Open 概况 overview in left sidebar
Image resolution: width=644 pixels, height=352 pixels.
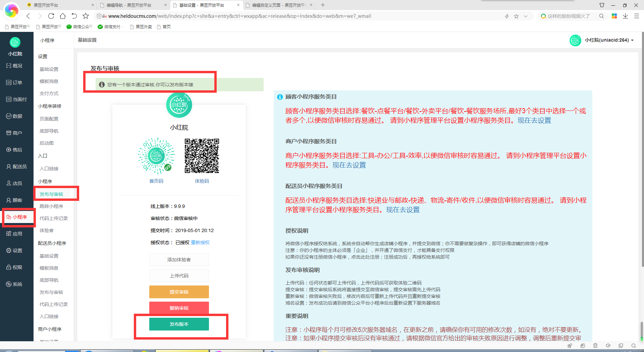(14, 66)
